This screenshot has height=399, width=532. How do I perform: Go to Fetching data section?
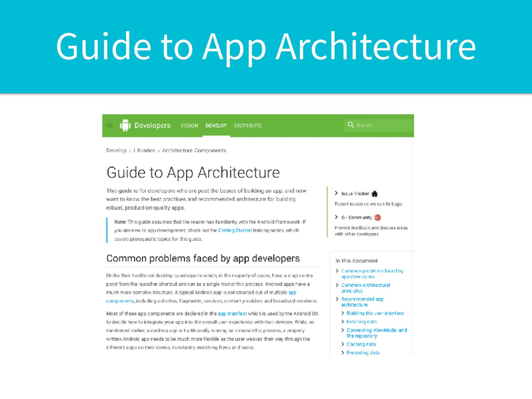coord(361,322)
